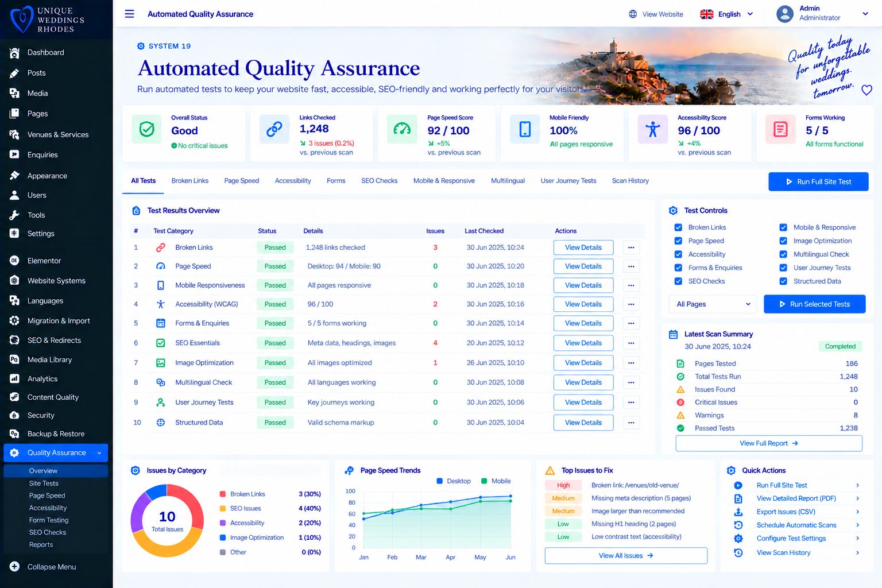Toggle the Image Optimization checkbox
Screen dimensions: 882x588
783,241
